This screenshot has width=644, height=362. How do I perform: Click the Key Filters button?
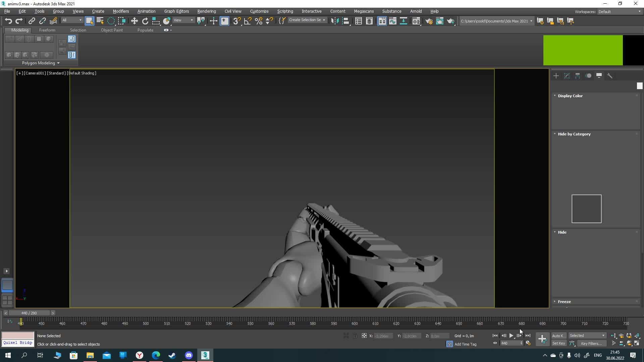(x=591, y=343)
